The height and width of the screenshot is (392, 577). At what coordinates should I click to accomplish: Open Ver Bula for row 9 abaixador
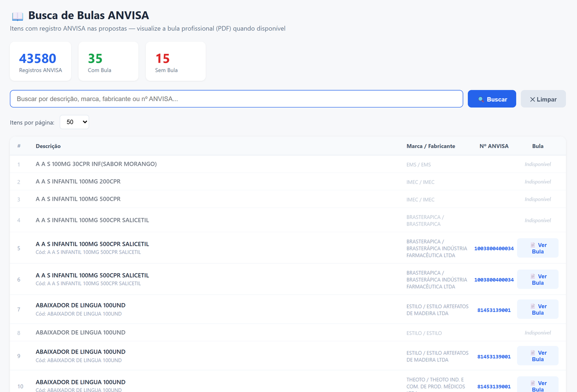(538, 356)
